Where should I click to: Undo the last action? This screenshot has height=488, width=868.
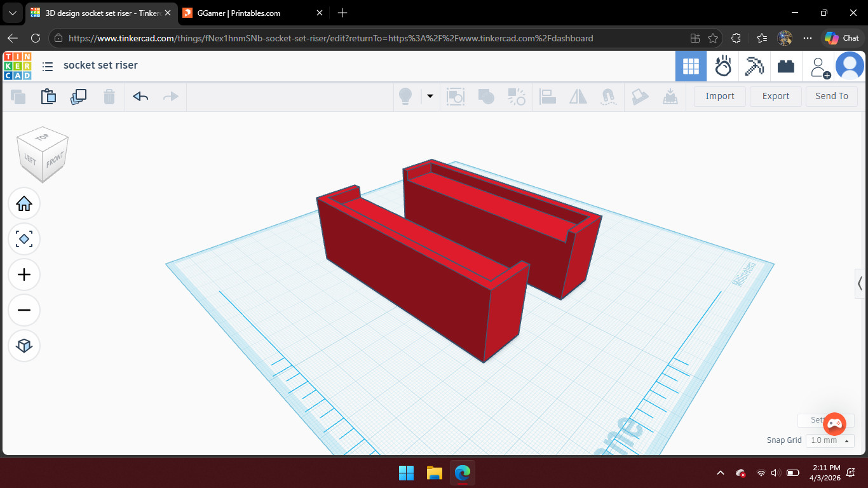(x=140, y=97)
